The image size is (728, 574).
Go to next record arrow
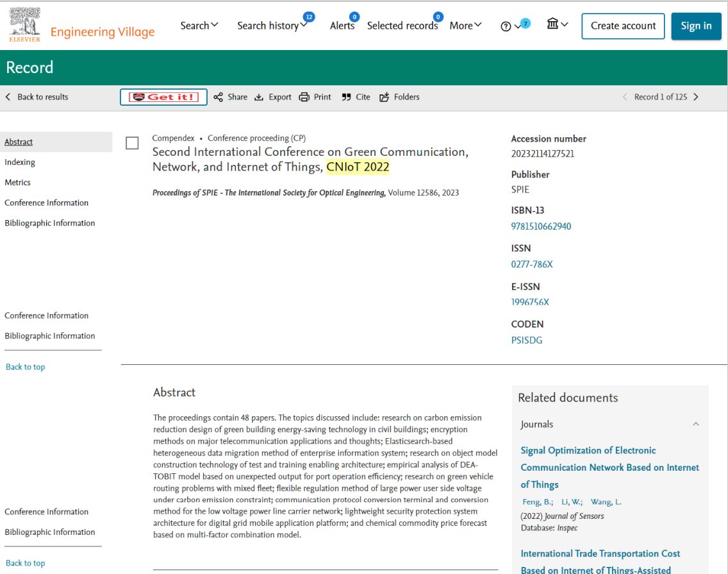696,97
